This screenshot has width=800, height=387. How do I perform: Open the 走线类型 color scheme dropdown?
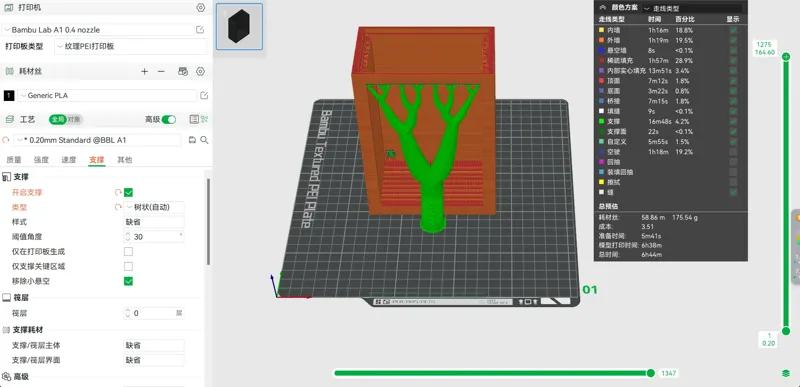click(x=692, y=8)
